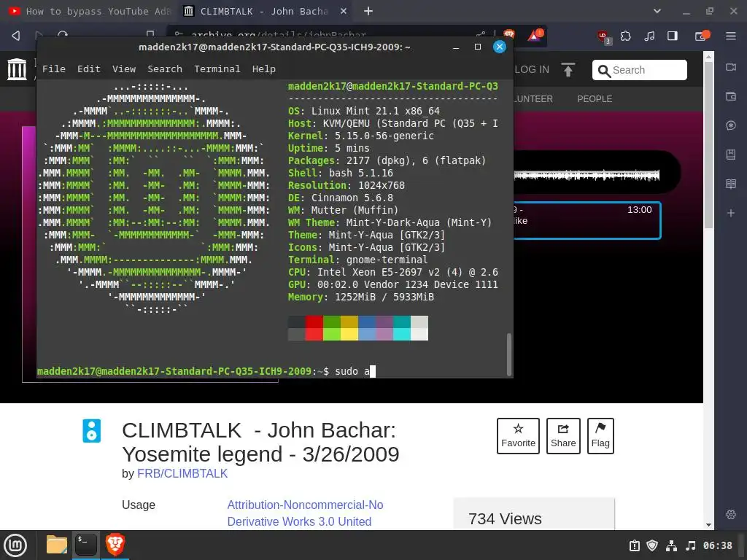Open a new browser tab

368,11
